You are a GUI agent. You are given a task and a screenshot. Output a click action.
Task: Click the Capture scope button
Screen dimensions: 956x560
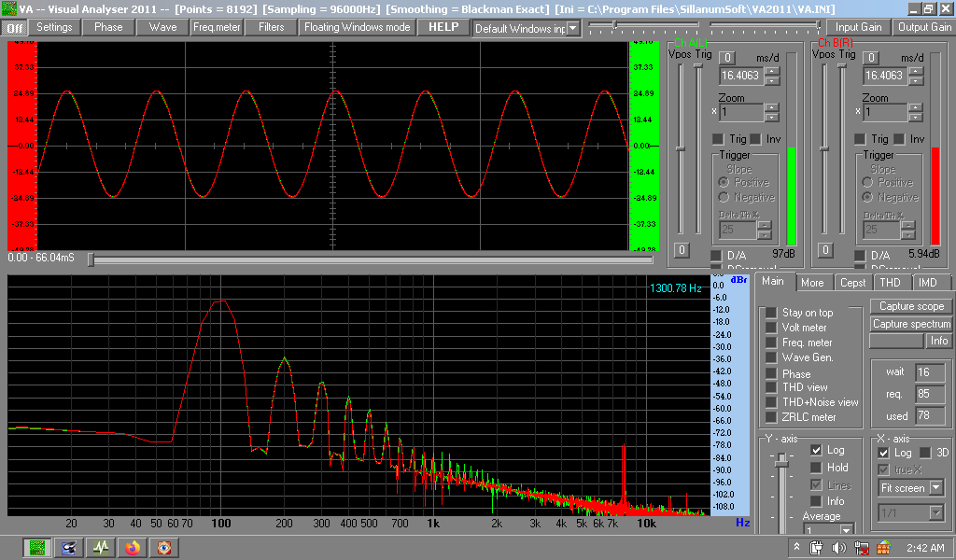click(911, 306)
